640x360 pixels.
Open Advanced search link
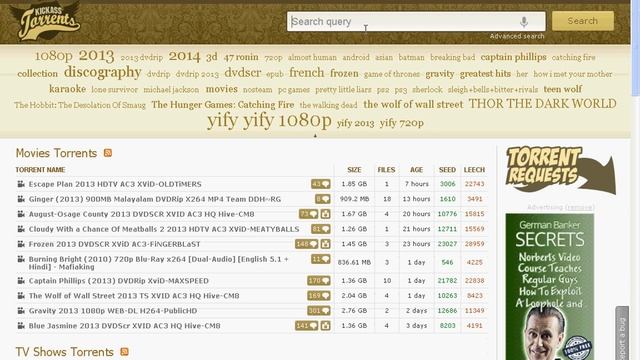[x=517, y=36]
